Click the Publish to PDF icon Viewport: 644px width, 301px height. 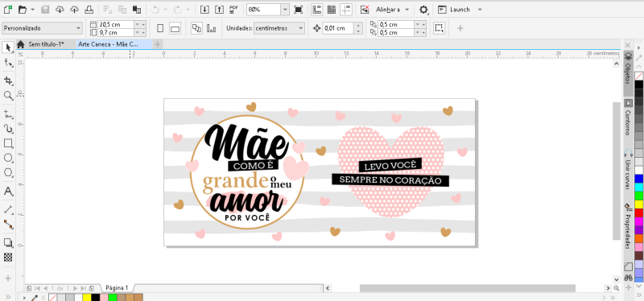(234, 9)
